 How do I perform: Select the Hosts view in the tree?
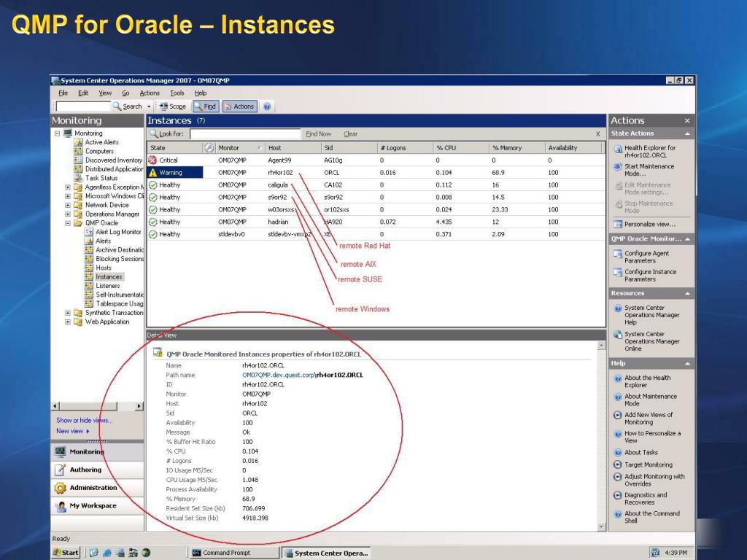[104, 268]
